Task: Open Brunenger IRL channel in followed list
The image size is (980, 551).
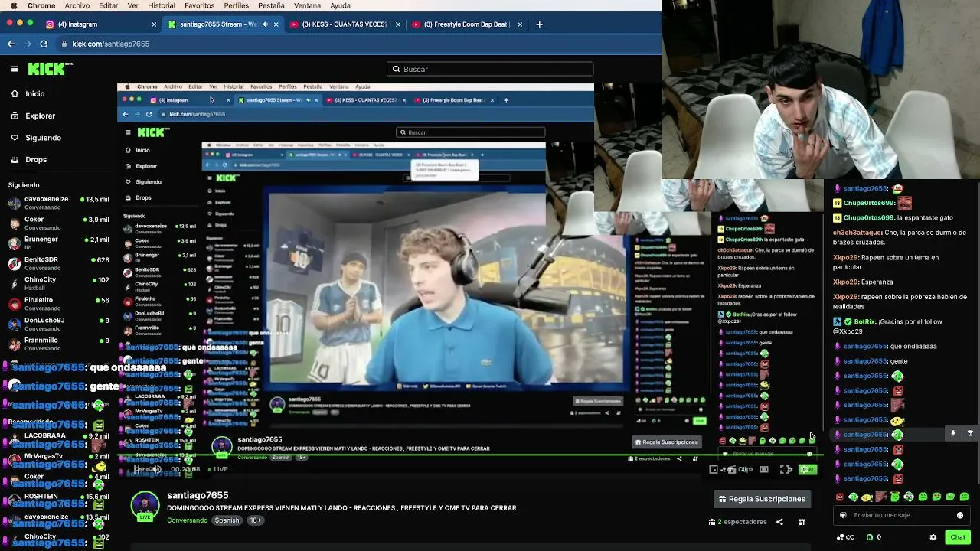Action: [x=60, y=243]
